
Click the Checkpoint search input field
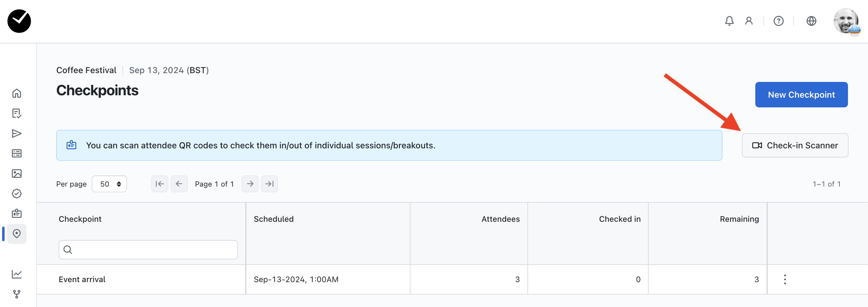[148, 250]
